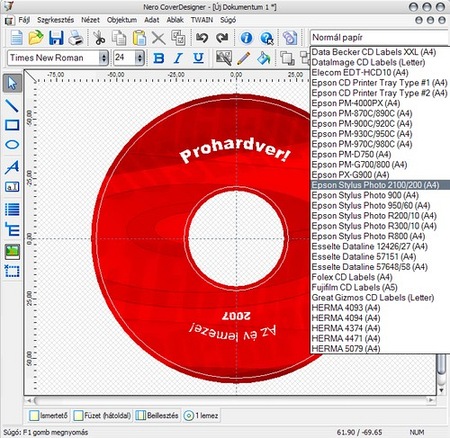Viewport: 450px width, 438px height.
Task: Open the Ablak menu
Action: pyautogui.click(x=175, y=20)
